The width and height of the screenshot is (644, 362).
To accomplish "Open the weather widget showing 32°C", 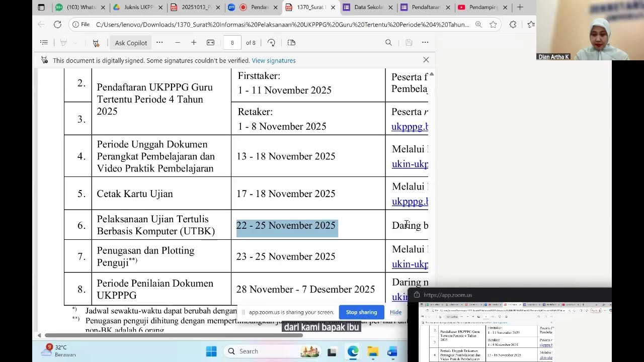I will pyautogui.click(x=58, y=350).
